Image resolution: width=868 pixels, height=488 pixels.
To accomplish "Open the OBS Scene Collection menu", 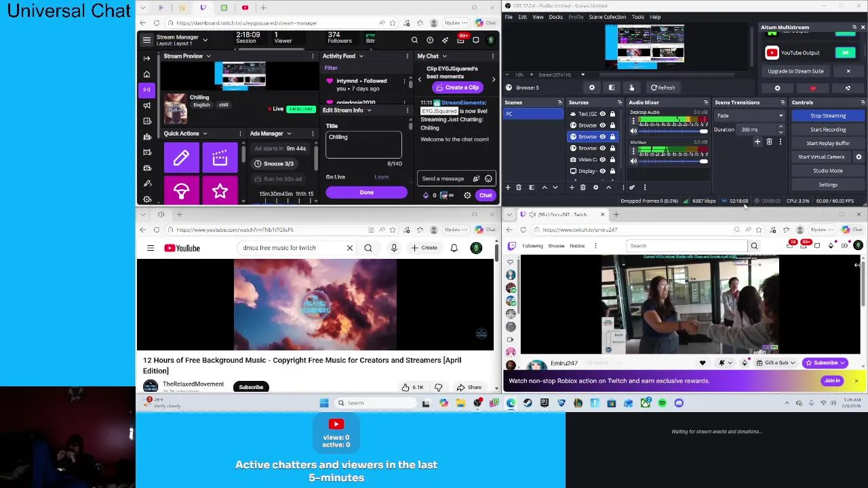I will click(607, 17).
